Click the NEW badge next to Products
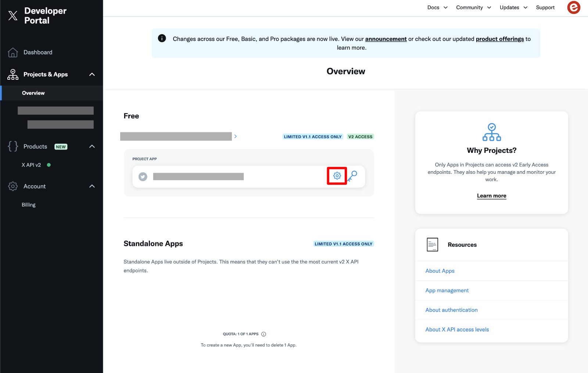This screenshot has width=588, height=373. [61, 147]
